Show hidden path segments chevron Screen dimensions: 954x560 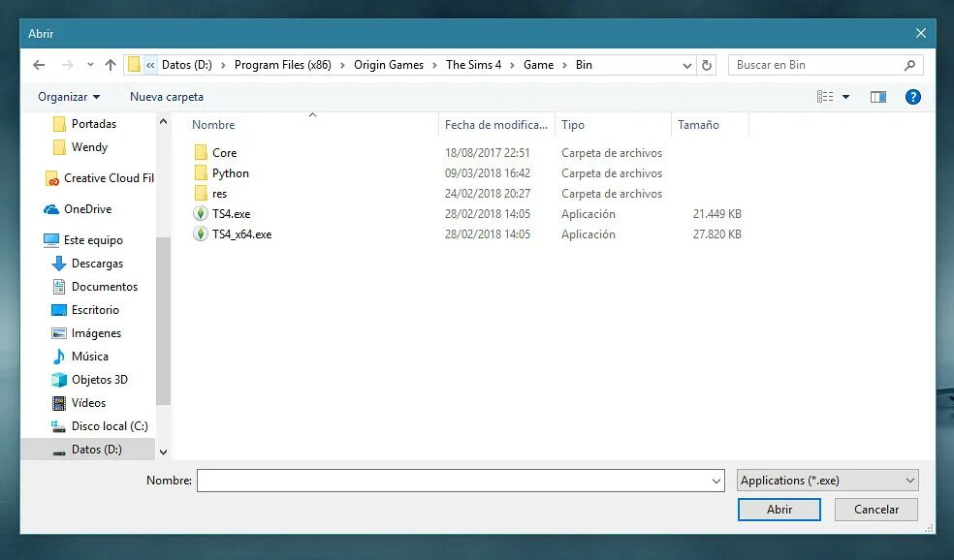point(150,65)
